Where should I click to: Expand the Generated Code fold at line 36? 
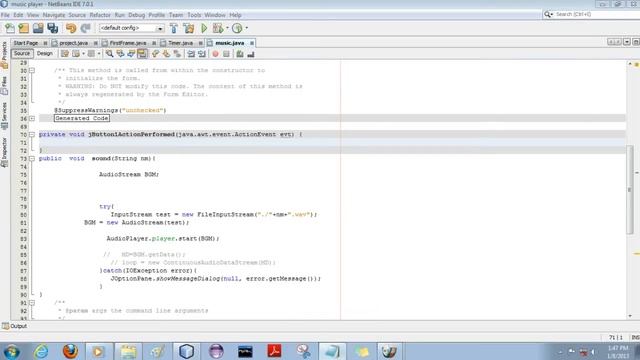[x=32, y=119]
